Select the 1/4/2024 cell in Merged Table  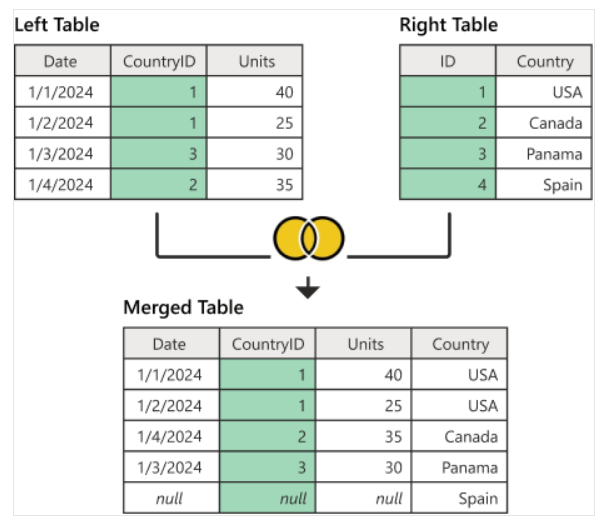[172, 436]
